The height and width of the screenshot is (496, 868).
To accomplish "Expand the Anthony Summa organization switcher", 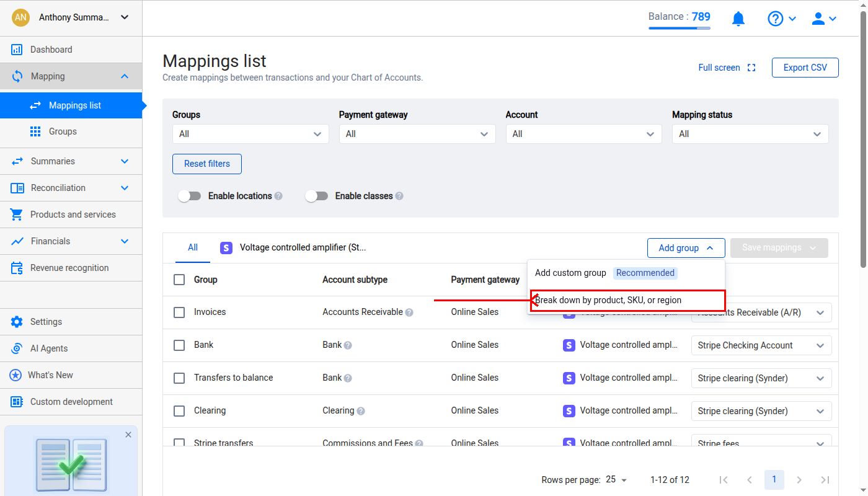I will click(71, 17).
